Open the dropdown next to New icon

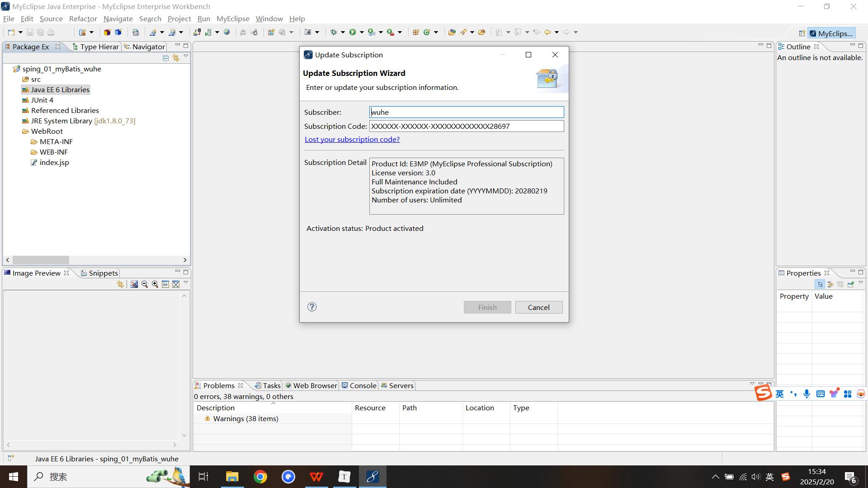point(20,32)
